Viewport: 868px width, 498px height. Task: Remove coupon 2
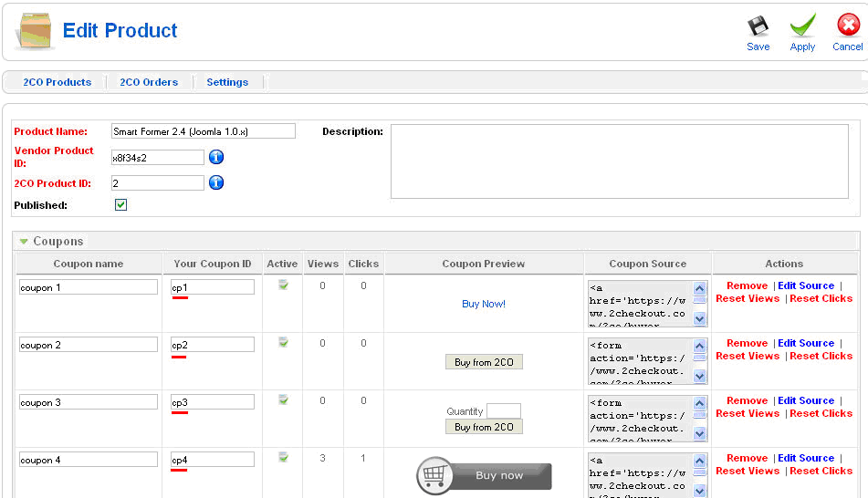[x=748, y=343]
